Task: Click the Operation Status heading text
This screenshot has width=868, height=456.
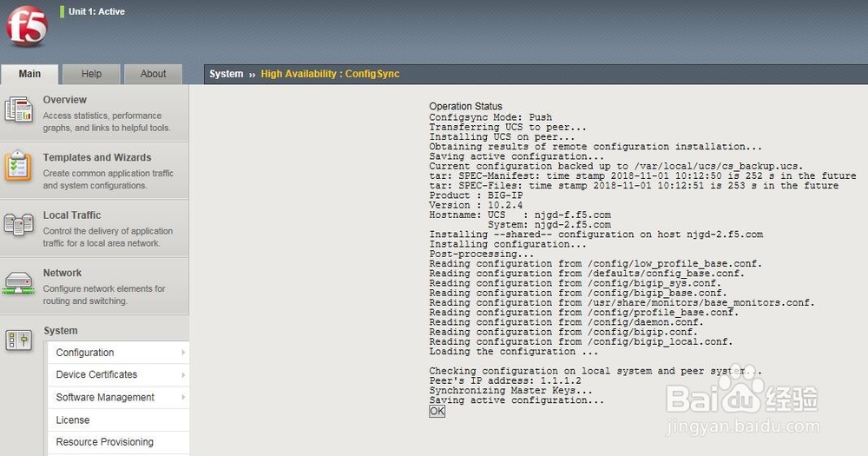Action: pyautogui.click(x=465, y=106)
